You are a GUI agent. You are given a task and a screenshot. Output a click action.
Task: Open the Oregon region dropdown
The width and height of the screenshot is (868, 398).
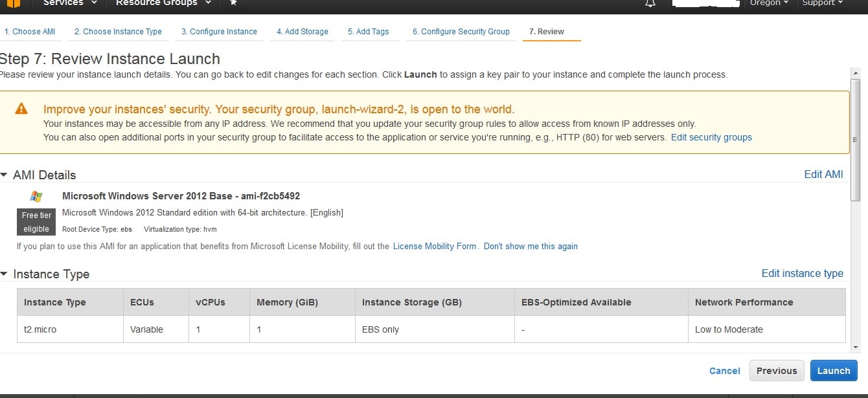(769, 3)
